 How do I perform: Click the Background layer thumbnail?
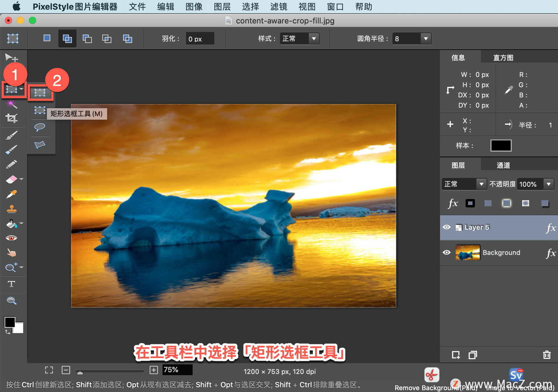468,253
